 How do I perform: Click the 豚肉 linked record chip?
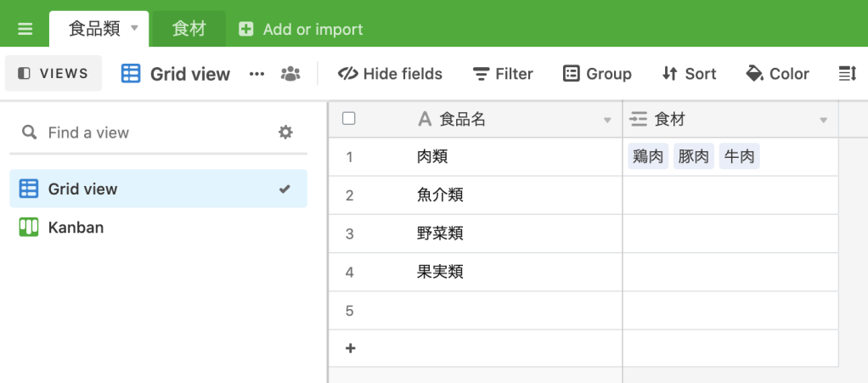tap(694, 157)
